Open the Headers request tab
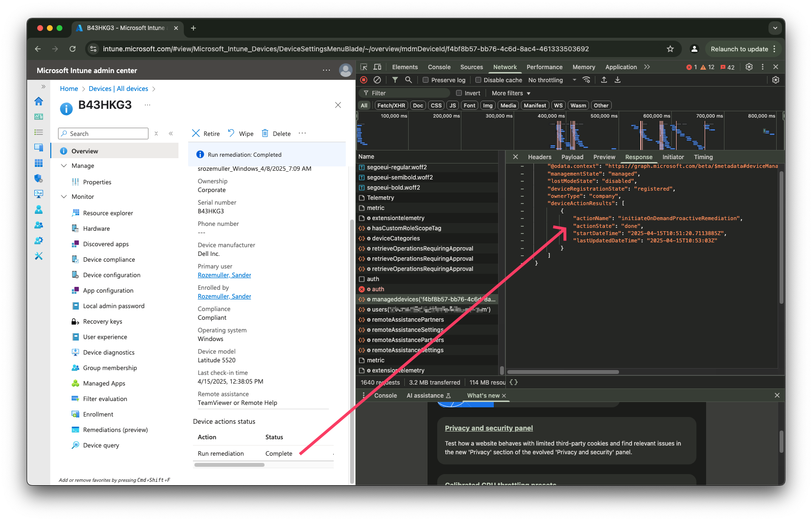Image resolution: width=812 pixels, height=521 pixels. 540,157
